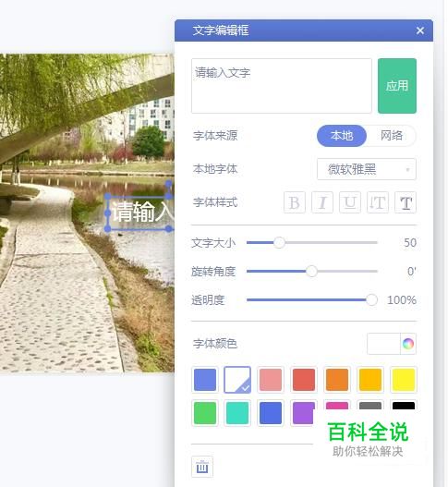Toggle text shadow style icon

(406, 202)
